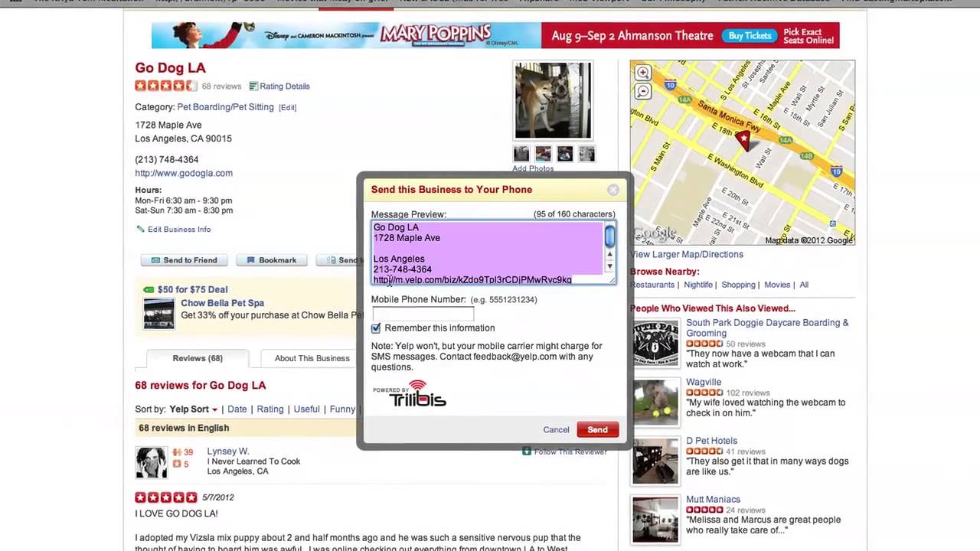Click the message preview scrollbar thumb
Image resolution: width=980 pixels, height=551 pixels.
(609, 236)
